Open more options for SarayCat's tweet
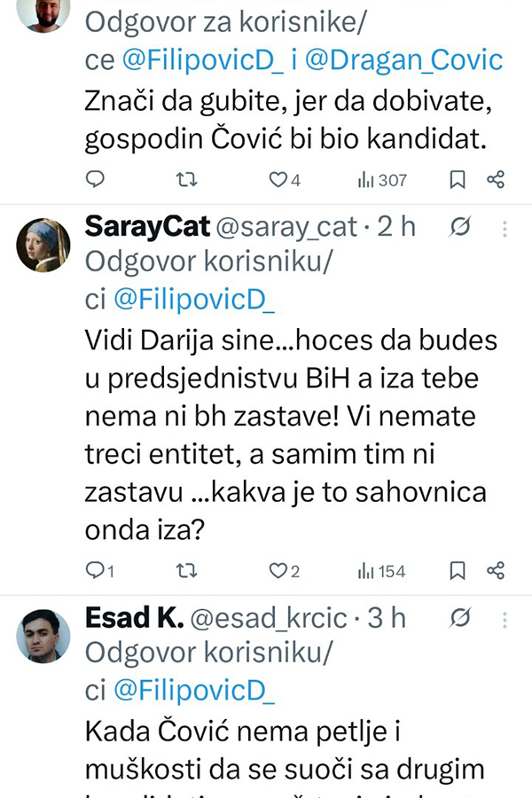 505,229
